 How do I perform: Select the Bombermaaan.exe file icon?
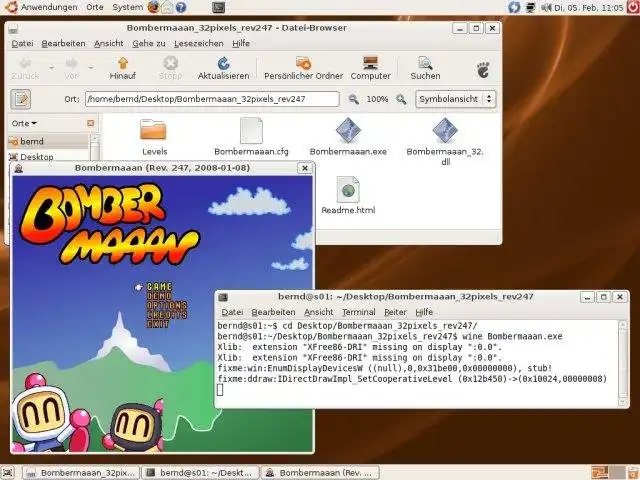tap(348, 130)
